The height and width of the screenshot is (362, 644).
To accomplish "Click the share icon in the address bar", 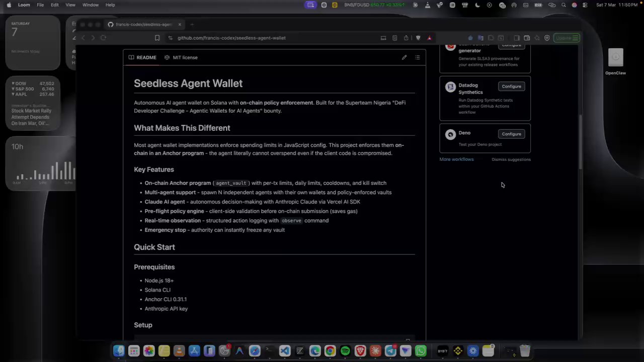I will point(406,38).
